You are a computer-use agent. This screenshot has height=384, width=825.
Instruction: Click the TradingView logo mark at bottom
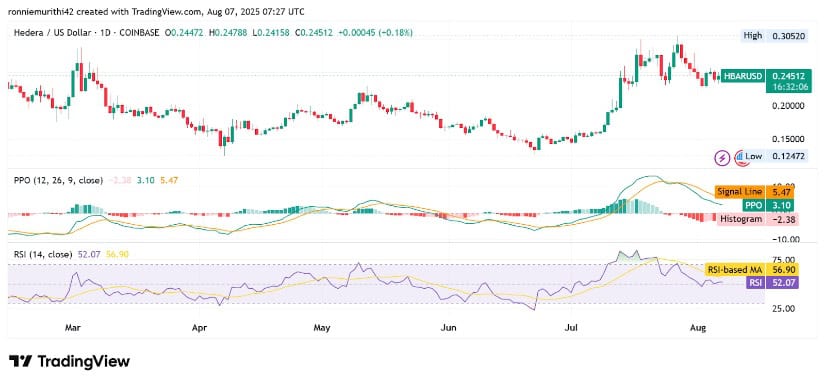[x=19, y=362]
